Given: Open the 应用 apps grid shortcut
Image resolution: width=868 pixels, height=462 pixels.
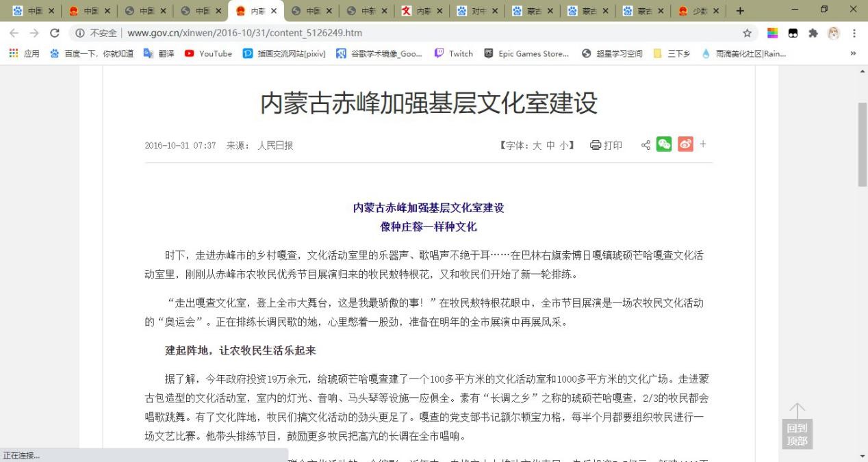Looking at the screenshot, I should coord(24,53).
